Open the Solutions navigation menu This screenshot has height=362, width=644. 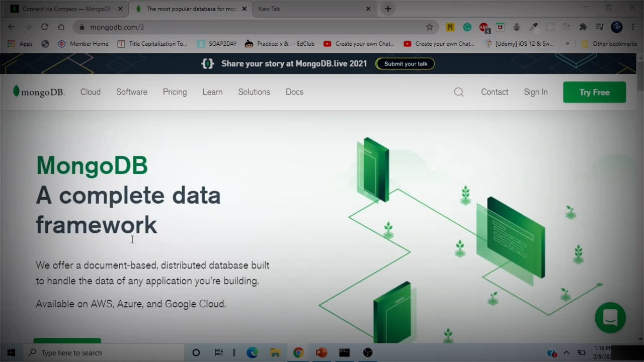254,92
